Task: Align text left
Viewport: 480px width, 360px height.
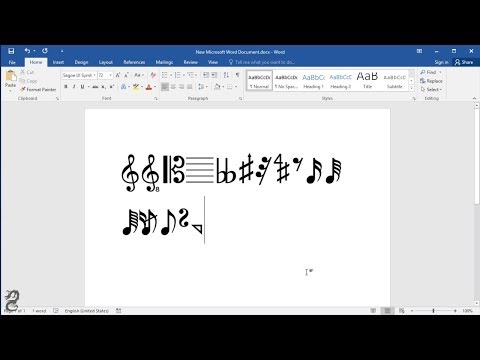Action: tap(165, 87)
